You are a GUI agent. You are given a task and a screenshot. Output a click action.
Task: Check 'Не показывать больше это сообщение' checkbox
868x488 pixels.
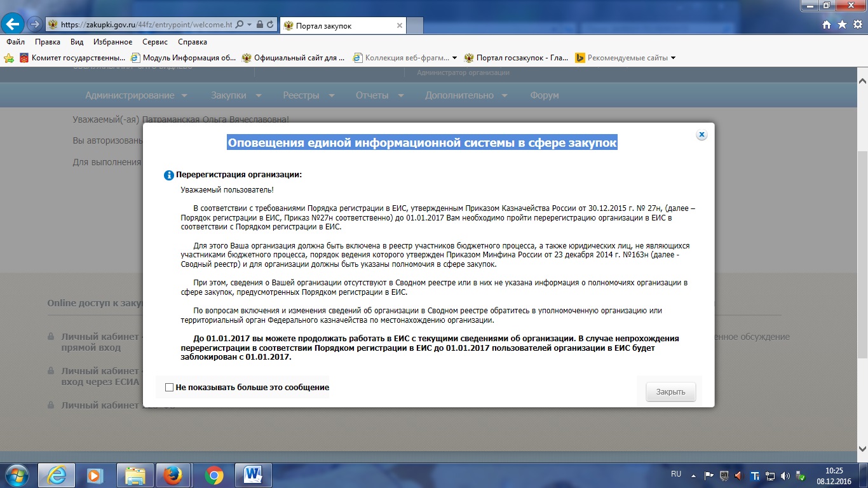pos(169,387)
